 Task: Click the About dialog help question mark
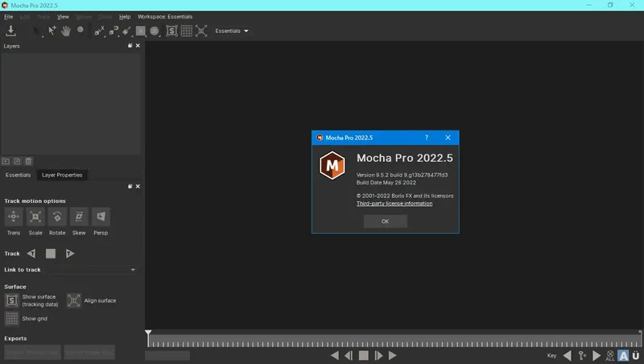pos(427,138)
